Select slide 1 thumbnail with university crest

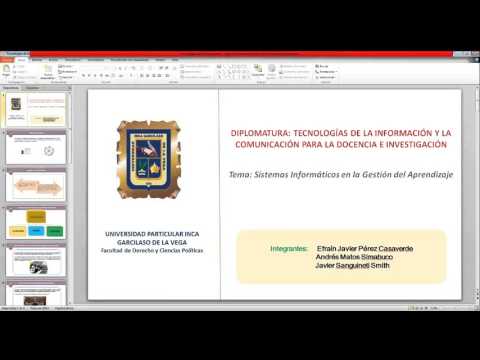36,110
